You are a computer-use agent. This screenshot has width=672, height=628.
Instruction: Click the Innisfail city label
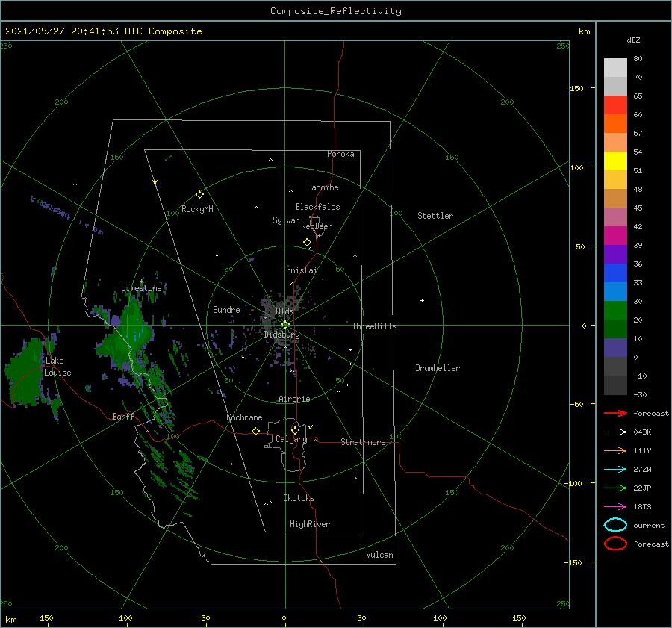point(302,270)
